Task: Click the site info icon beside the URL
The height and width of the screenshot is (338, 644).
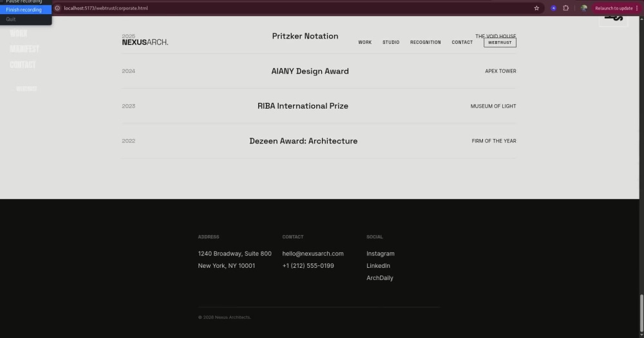Action: click(x=57, y=8)
